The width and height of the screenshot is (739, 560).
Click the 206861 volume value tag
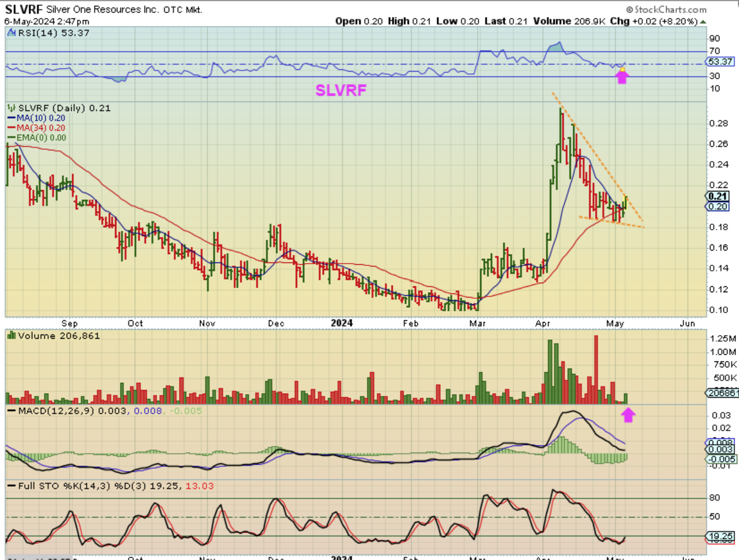[x=722, y=392]
